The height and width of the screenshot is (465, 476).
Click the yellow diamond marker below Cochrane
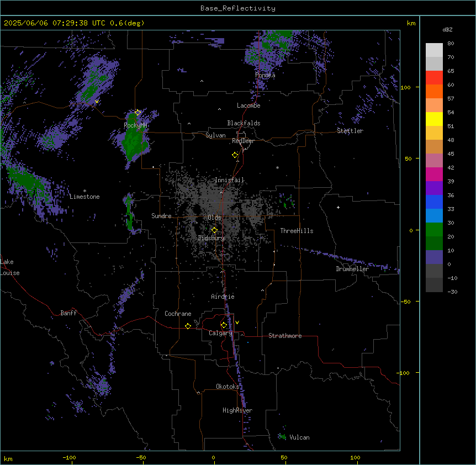188,326
